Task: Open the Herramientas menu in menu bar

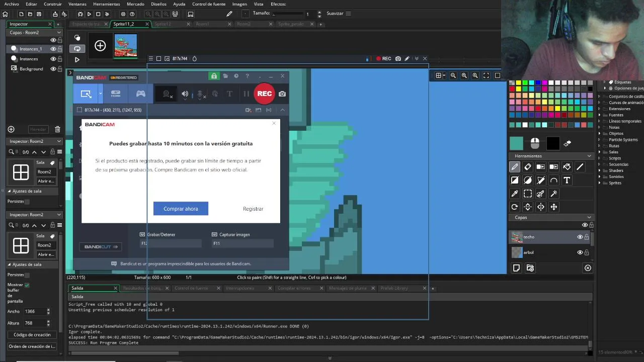Action: (107, 4)
